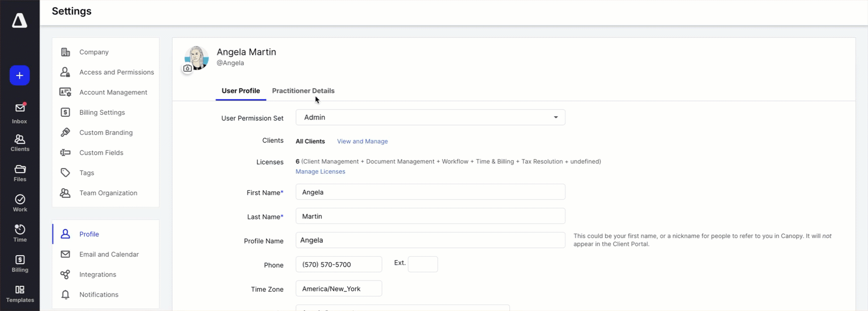Open the Inbox from the sidebar
The image size is (868, 311).
pyautogui.click(x=20, y=113)
